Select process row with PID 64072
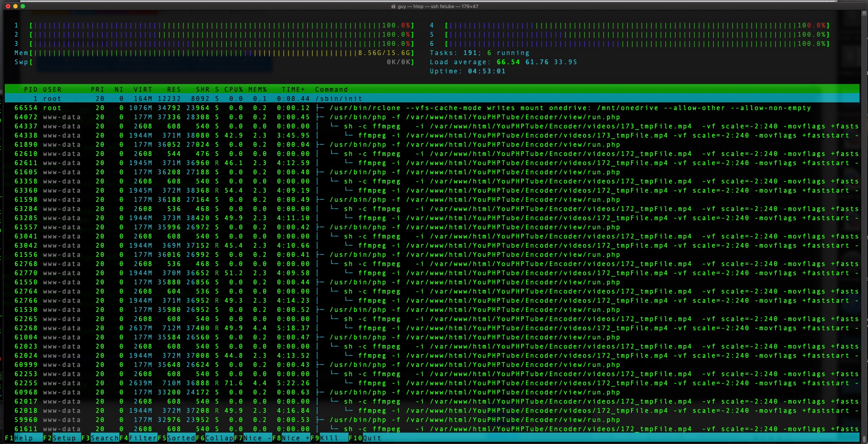This screenshot has height=444, width=868. point(432,117)
